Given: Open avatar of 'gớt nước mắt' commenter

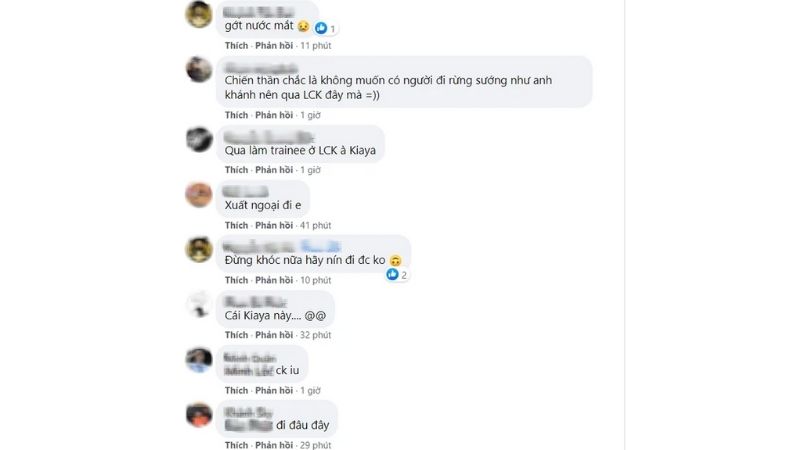Looking at the screenshot, I should tap(198, 14).
